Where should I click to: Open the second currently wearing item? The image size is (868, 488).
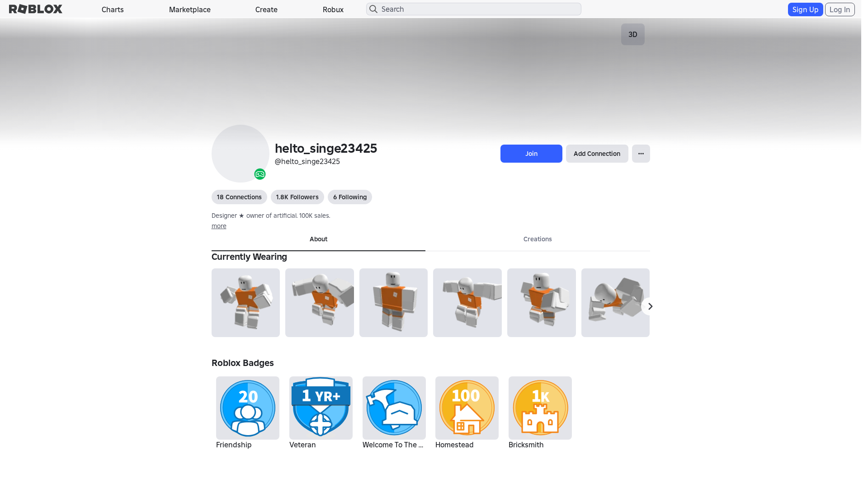[x=320, y=303]
